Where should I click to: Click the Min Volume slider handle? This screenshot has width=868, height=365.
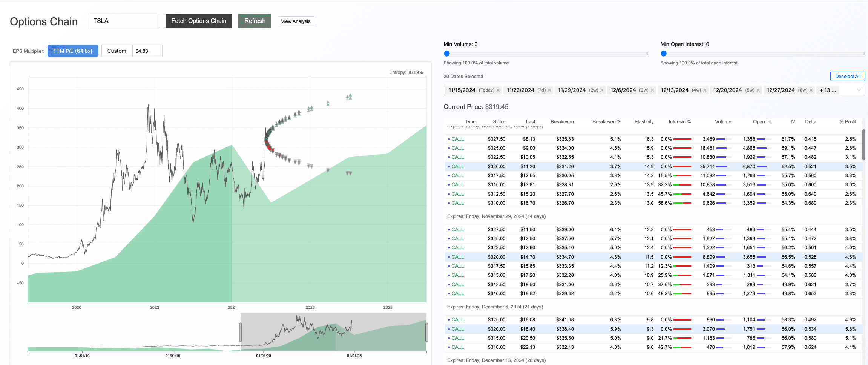[447, 54]
